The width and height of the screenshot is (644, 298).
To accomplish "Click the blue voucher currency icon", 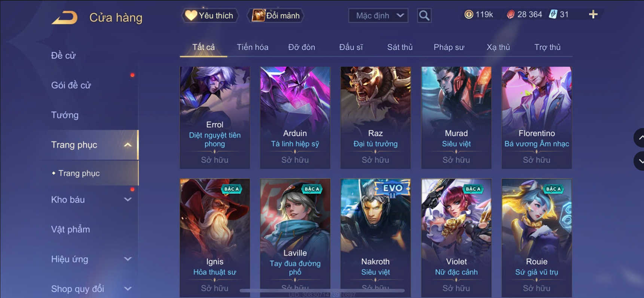I will click(x=553, y=15).
